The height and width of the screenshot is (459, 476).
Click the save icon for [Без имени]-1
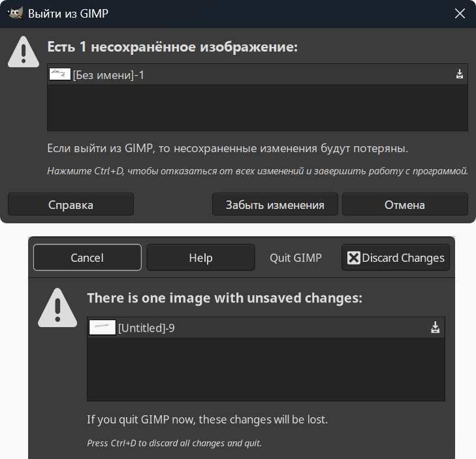[x=460, y=74]
